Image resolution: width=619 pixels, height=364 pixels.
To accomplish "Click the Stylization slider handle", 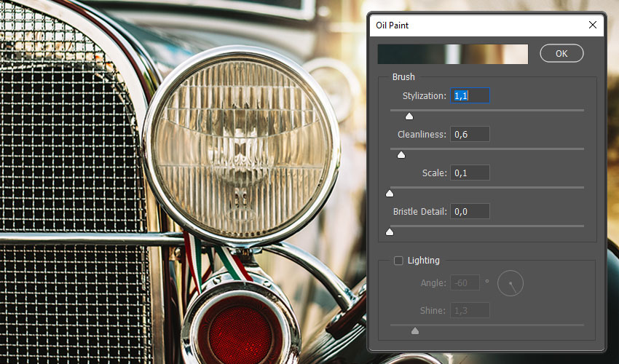I will pyautogui.click(x=409, y=116).
